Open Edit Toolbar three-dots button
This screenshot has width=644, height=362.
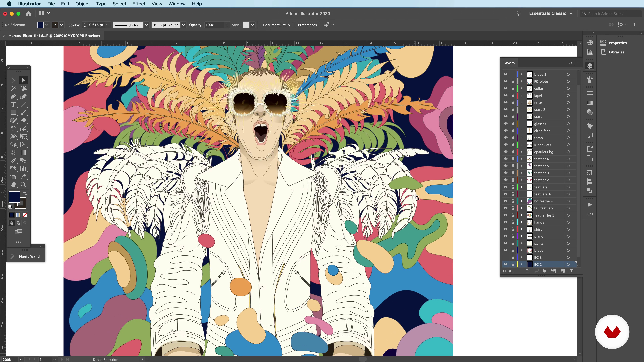[x=18, y=242]
